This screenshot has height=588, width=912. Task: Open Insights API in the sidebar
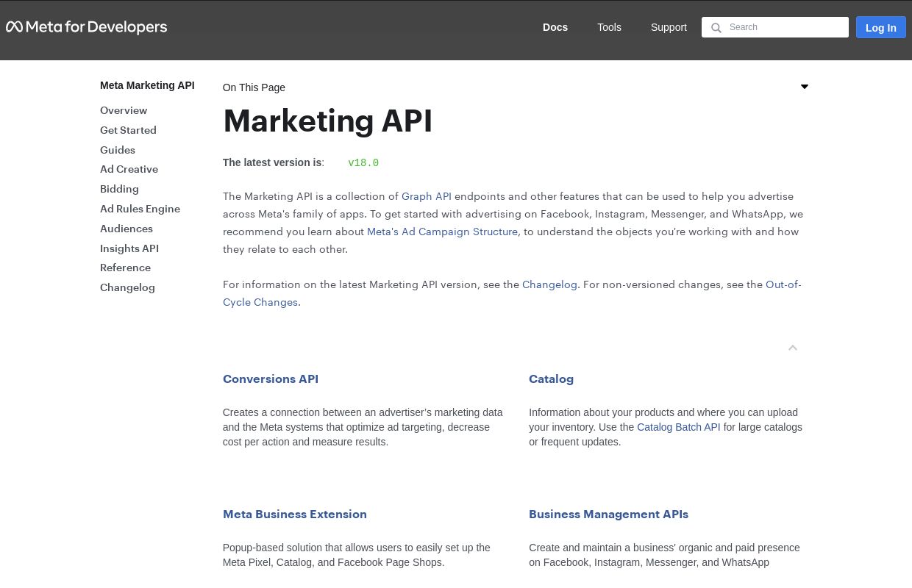pyautogui.click(x=129, y=248)
